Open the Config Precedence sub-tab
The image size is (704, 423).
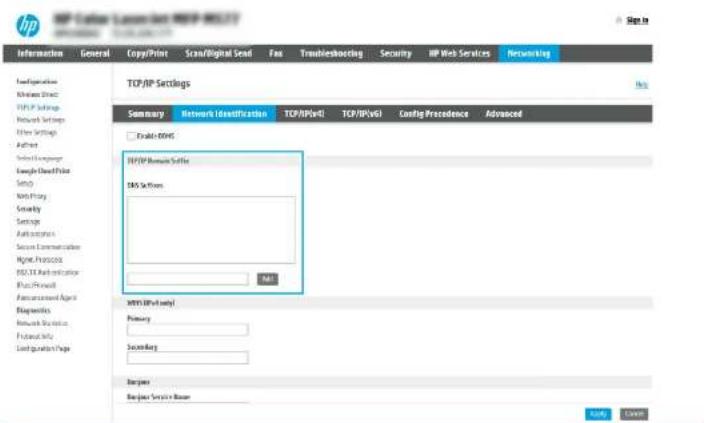[434, 114]
